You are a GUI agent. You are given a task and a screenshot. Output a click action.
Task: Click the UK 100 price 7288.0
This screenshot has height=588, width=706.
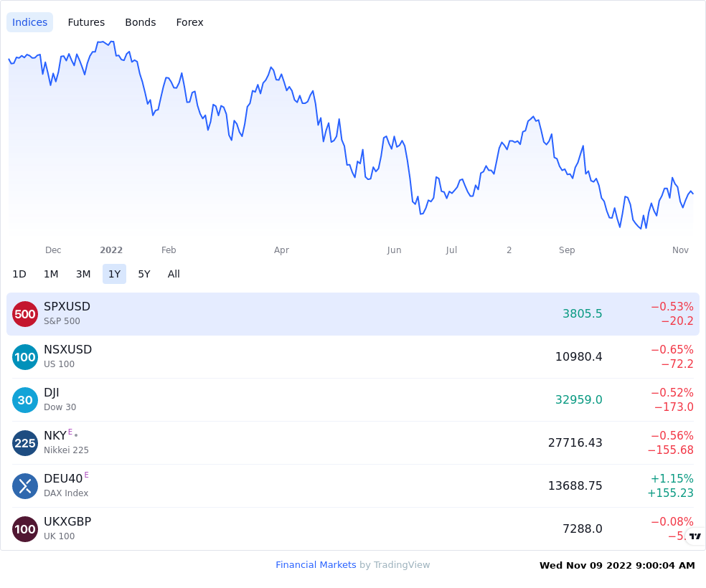[582, 528]
